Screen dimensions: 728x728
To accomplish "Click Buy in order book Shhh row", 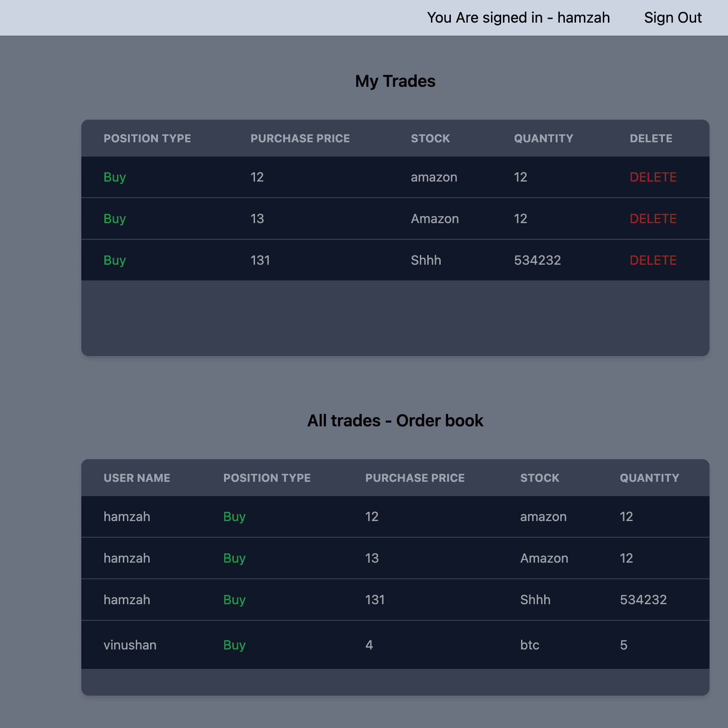I will (x=234, y=600).
